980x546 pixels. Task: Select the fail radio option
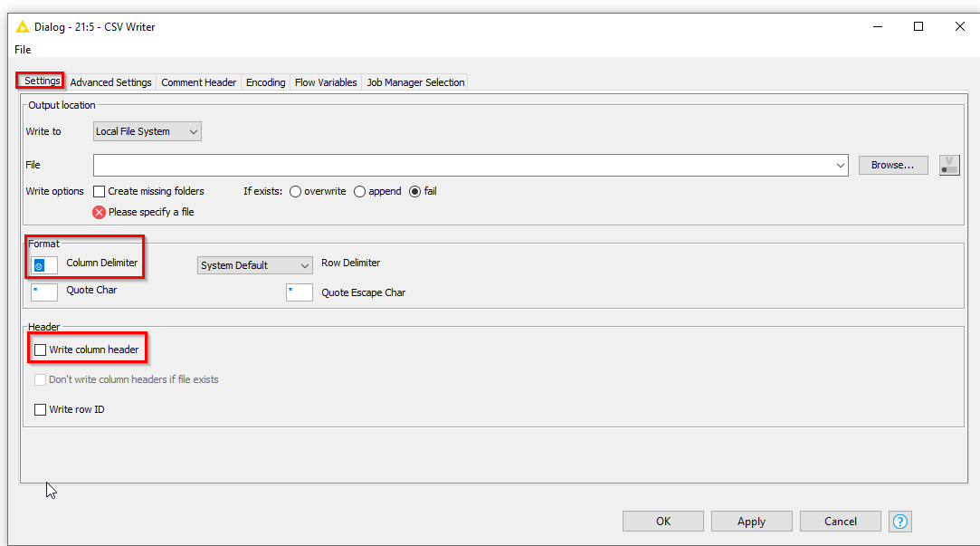tap(415, 191)
